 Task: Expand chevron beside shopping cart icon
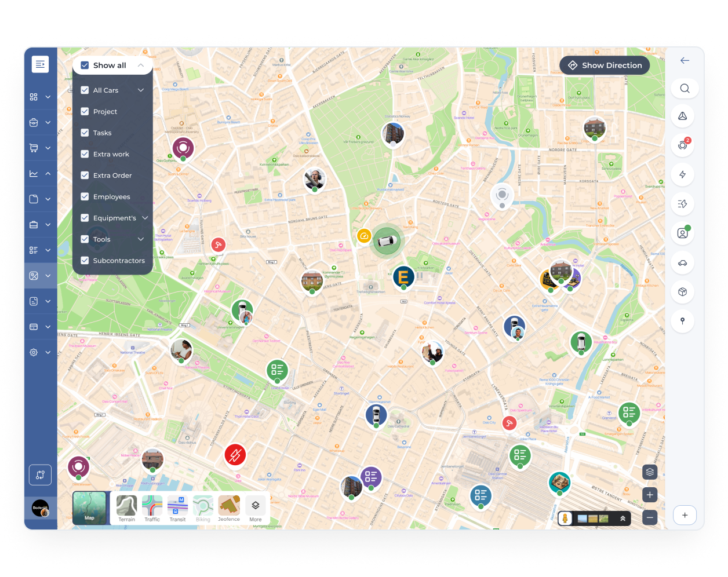(x=48, y=148)
